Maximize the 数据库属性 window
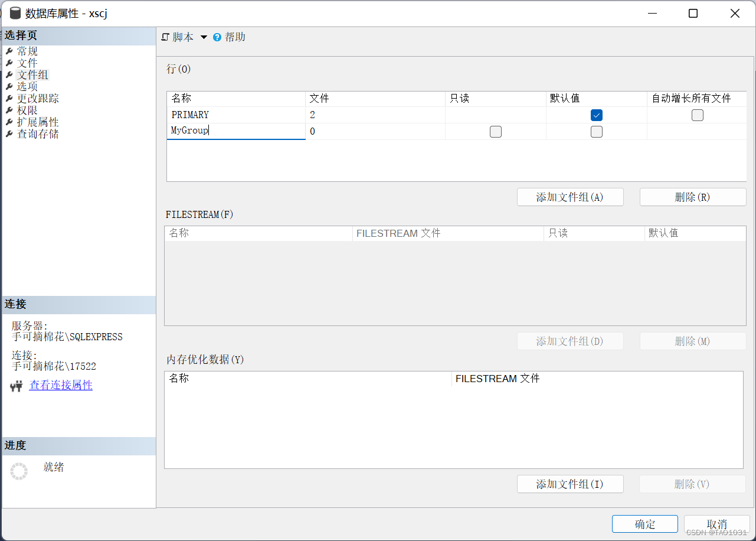The height and width of the screenshot is (541, 756). tap(693, 13)
